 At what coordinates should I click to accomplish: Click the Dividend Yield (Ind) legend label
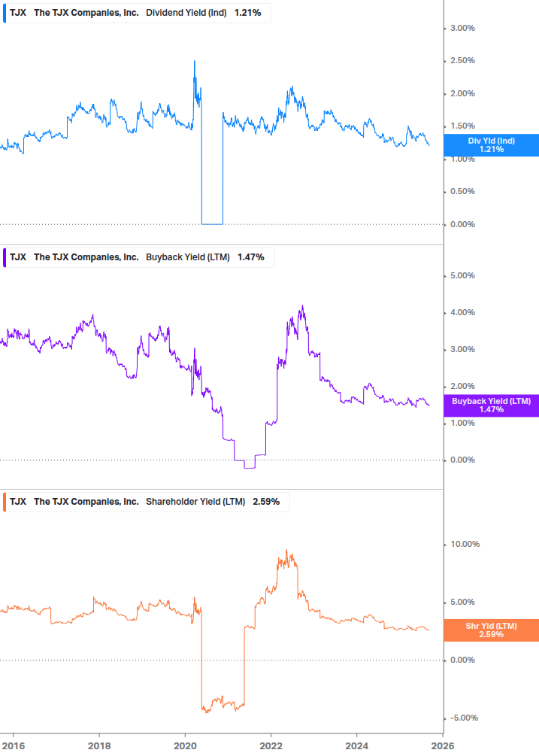click(x=186, y=13)
